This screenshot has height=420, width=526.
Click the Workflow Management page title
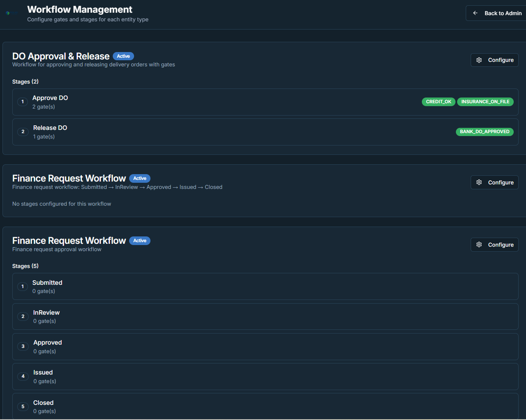(x=80, y=9)
